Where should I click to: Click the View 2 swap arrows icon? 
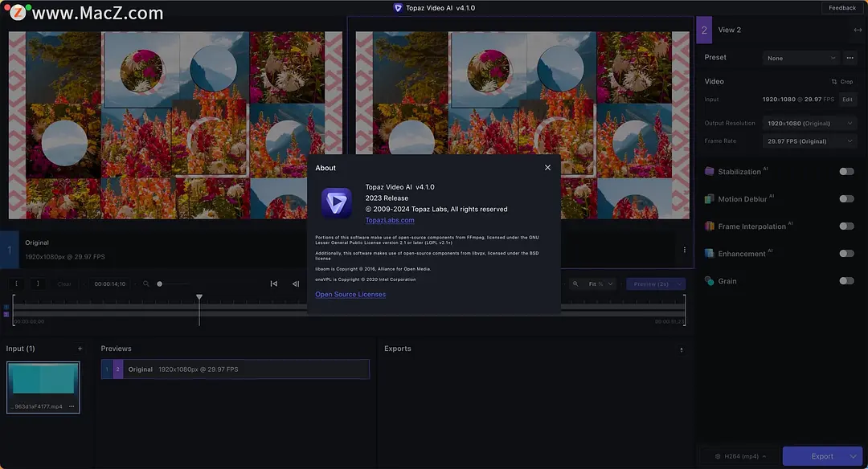pos(858,30)
